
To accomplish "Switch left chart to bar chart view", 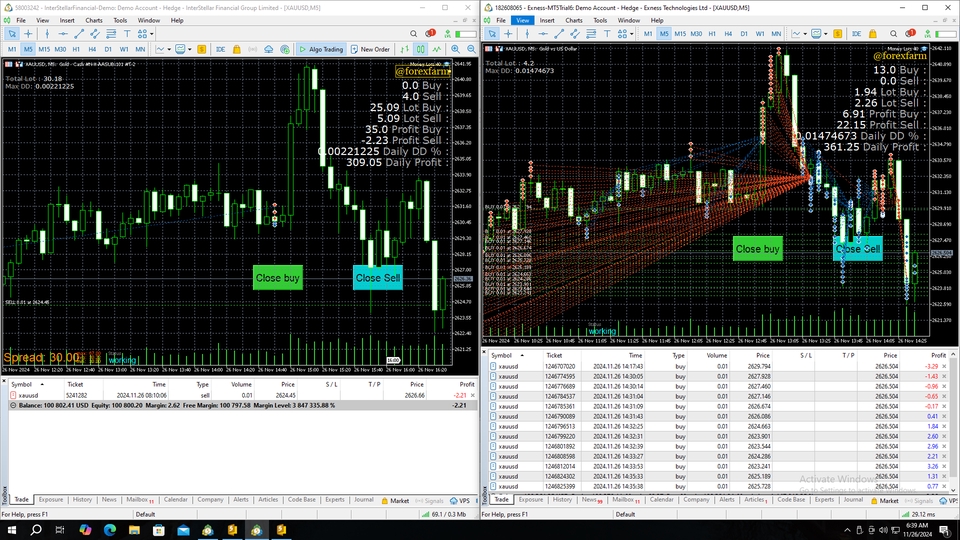I will tap(405, 49).
